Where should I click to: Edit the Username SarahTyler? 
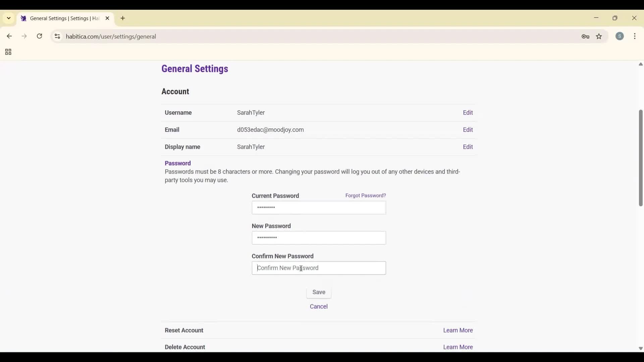pyautogui.click(x=468, y=113)
